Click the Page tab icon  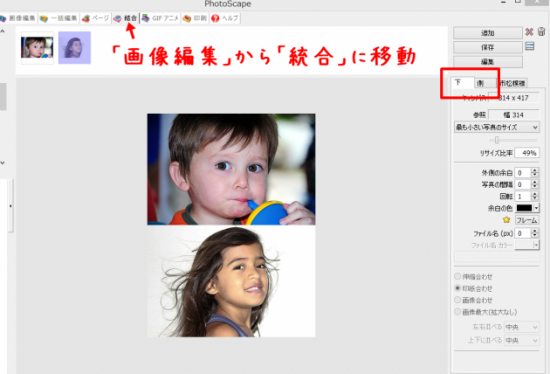click(x=86, y=18)
